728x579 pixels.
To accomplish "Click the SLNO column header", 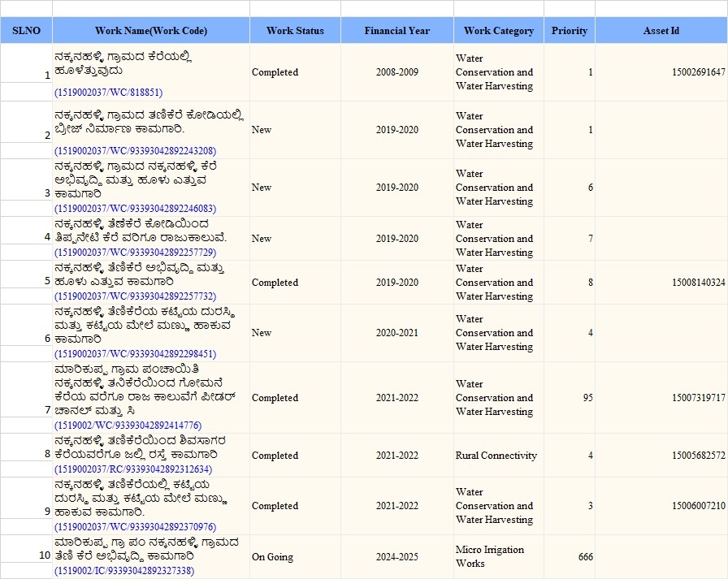I will (x=26, y=31).
